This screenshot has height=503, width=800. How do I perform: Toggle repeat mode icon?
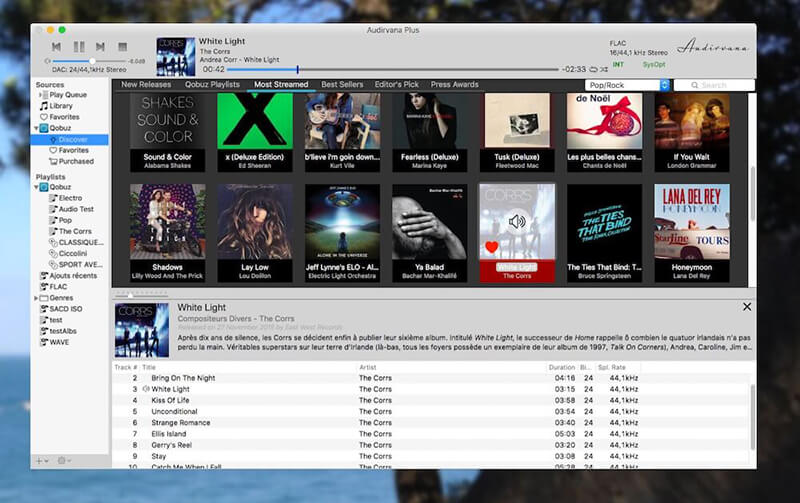pyautogui.click(x=593, y=69)
